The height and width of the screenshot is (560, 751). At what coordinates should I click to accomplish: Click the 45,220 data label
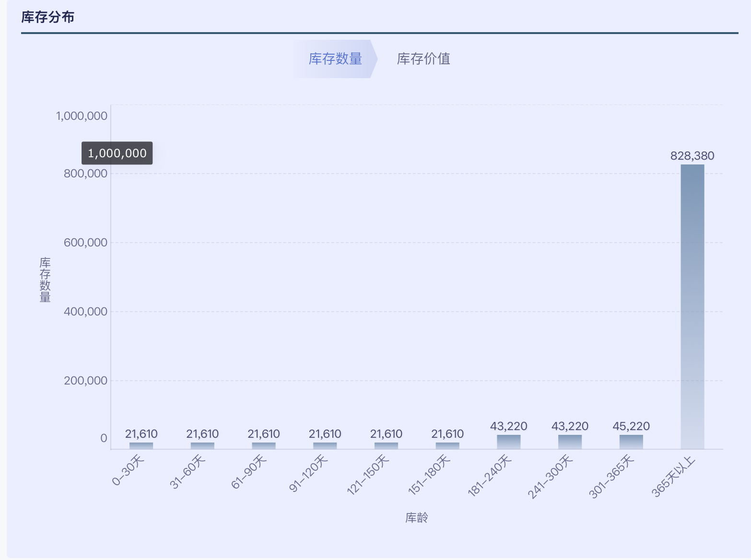631,426
